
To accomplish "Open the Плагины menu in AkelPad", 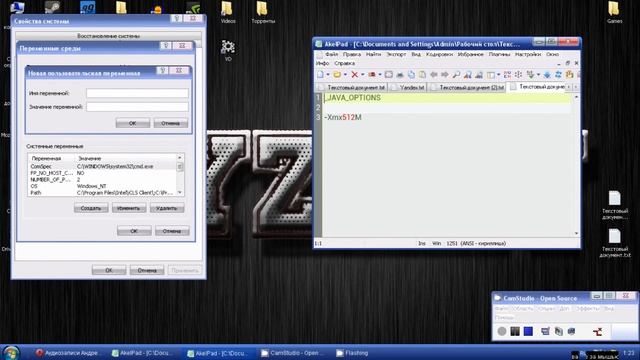I will click(x=499, y=54).
